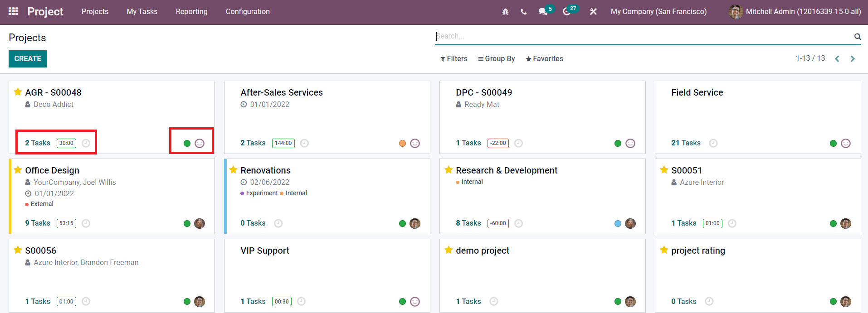This screenshot has width=868, height=313.
Task: Click the CREATE button
Action: (28, 59)
